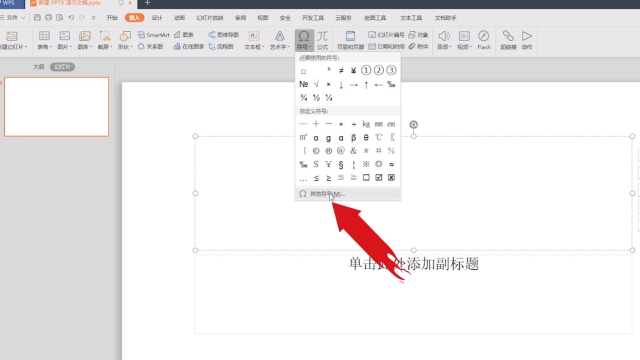
Task: Select the first slide thumbnail
Action: [x=56, y=107]
